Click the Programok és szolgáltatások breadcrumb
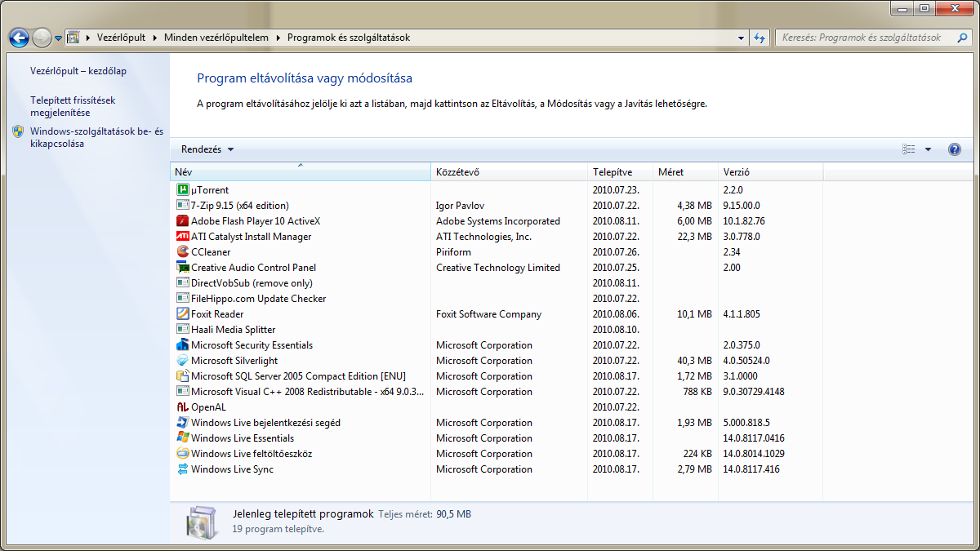 point(349,38)
